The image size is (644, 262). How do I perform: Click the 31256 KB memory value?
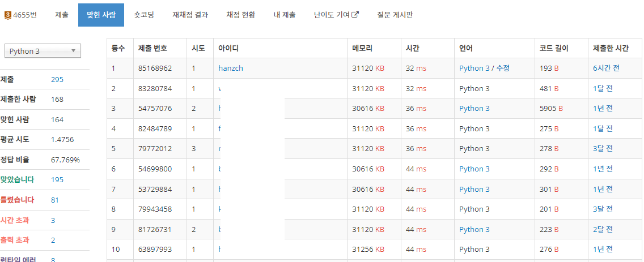tap(368, 250)
